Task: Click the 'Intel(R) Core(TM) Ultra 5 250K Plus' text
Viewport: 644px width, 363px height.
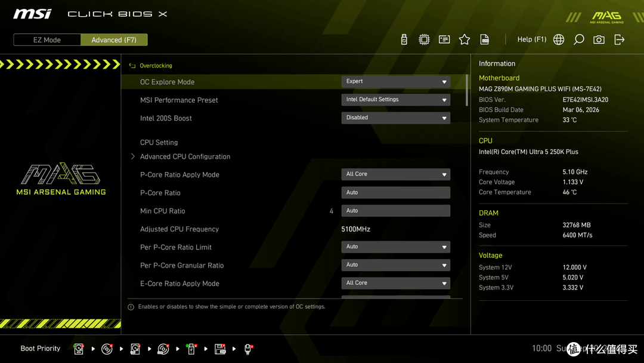Action: pos(528,152)
